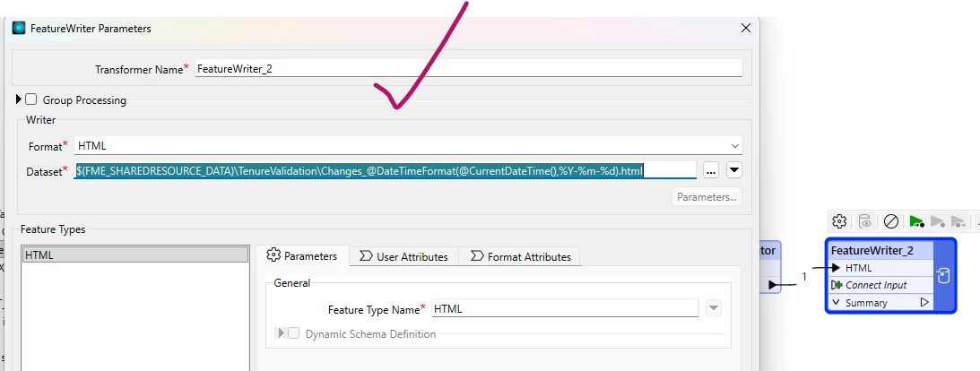Click the Dataset path input field
This screenshot has height=371, width=980.
coord(385,170)
